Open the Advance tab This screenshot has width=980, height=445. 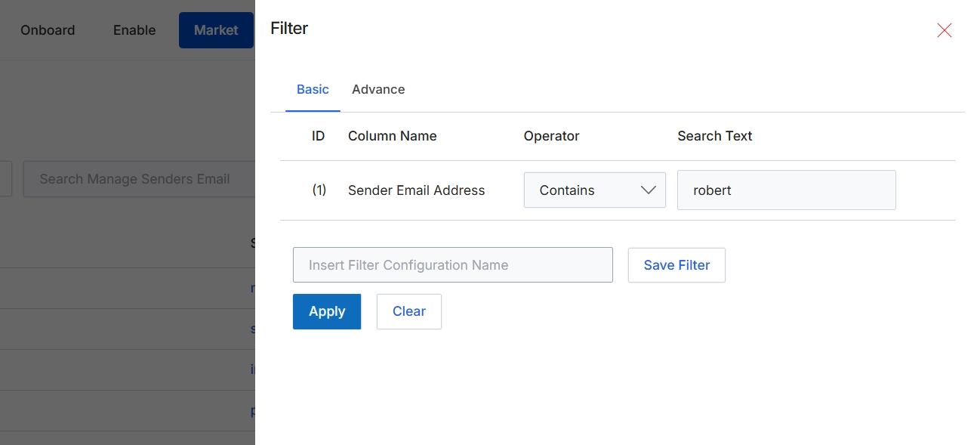click(x=378, y=89)
